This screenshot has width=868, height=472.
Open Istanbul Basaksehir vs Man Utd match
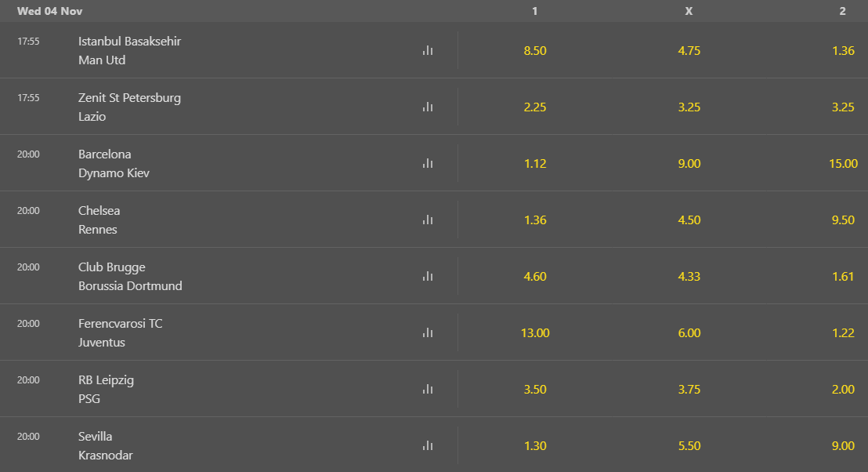click(129, 50)
